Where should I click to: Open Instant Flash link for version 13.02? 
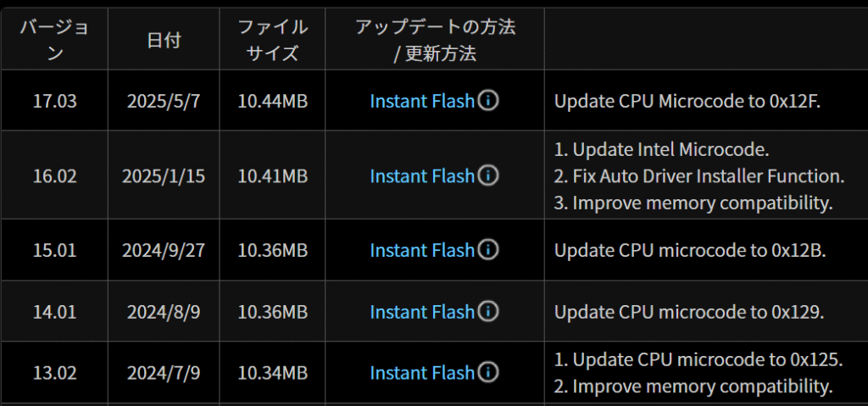pyautogui.click(x=422, y=372)
